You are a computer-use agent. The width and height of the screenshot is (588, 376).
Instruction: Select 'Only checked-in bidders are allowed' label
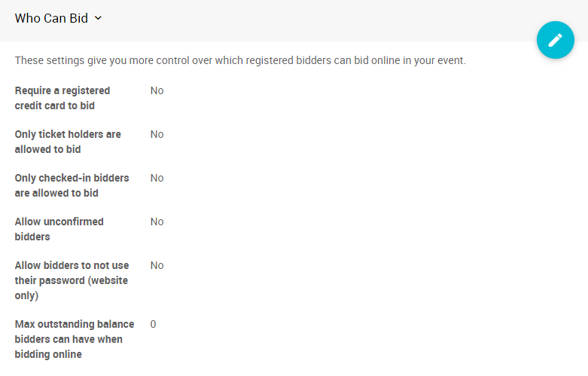(x=72, y=185)
